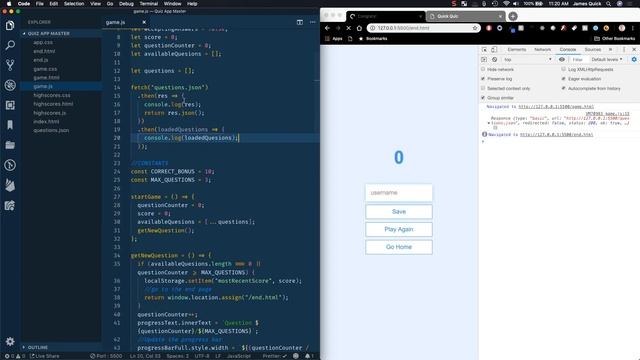Toggle the DevTools device toolbar
Screen dimensions: 640x360
coord(494,49)
